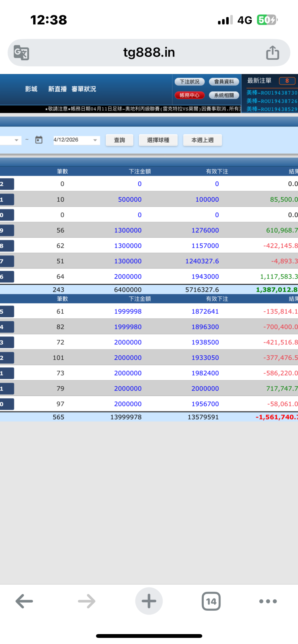Screen dimensions: 298x644
Task: Open valid bet 1157000 link
Action: point(205,246)
